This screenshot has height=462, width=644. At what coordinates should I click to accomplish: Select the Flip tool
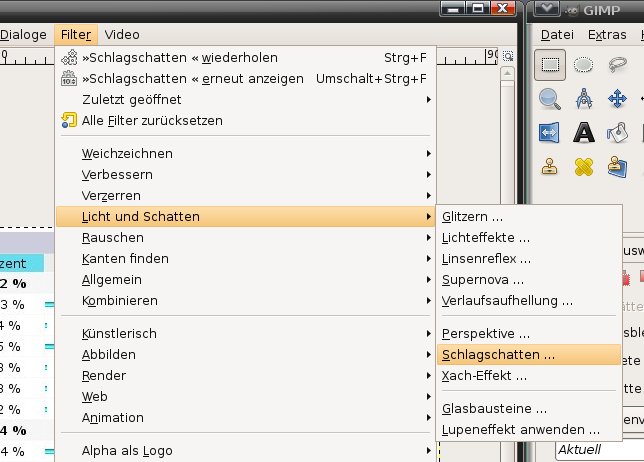coord(549,133)
